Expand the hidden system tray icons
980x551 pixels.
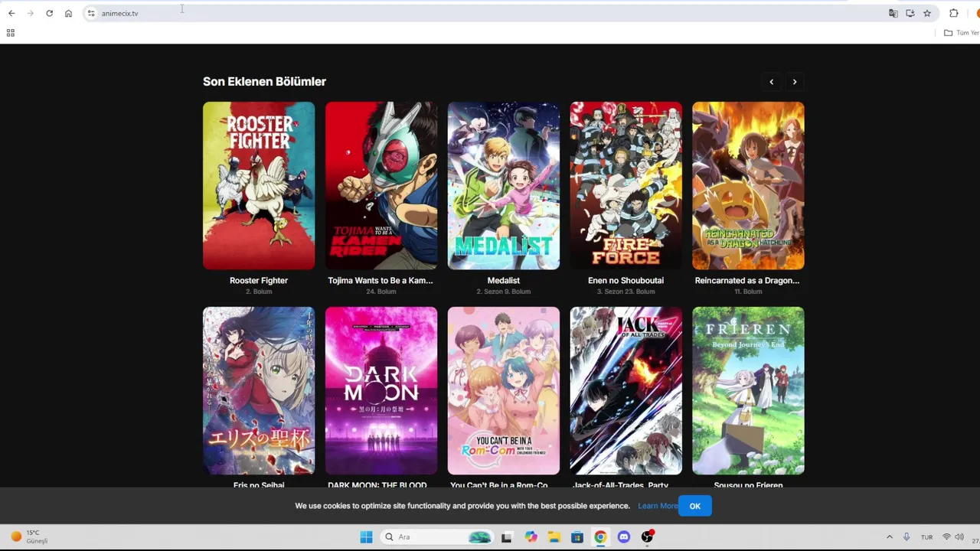tap(889, 537)
